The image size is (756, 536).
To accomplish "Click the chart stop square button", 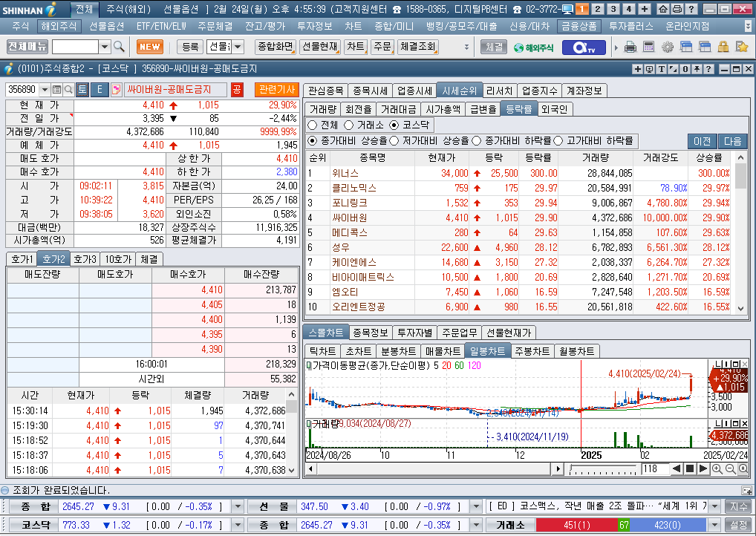I will tap(690, 468).
